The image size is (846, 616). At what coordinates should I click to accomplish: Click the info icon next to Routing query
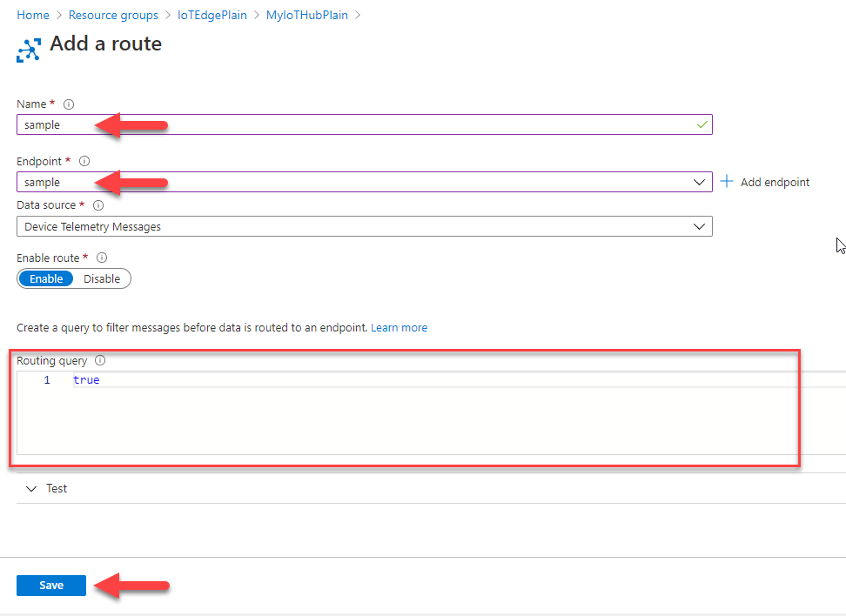[100, 360]
